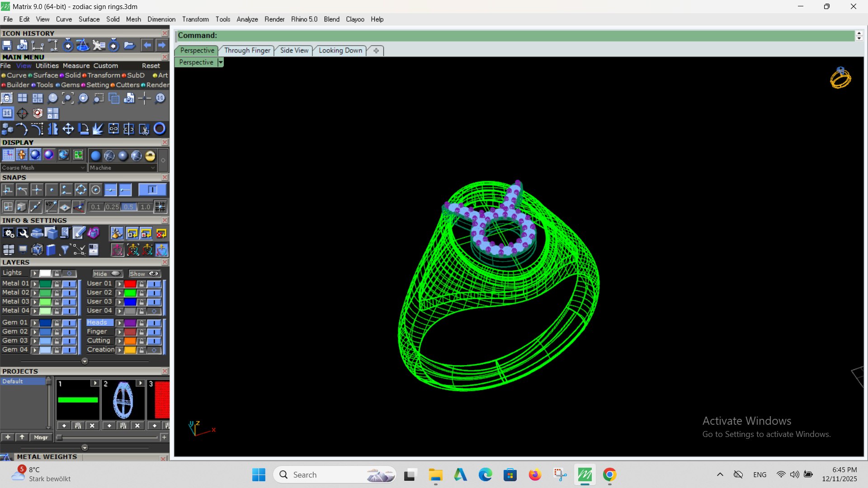The image size is (868, 488).
Task: Open the Coarse Mesh dropdown
Action: click(x=43, y=168)
